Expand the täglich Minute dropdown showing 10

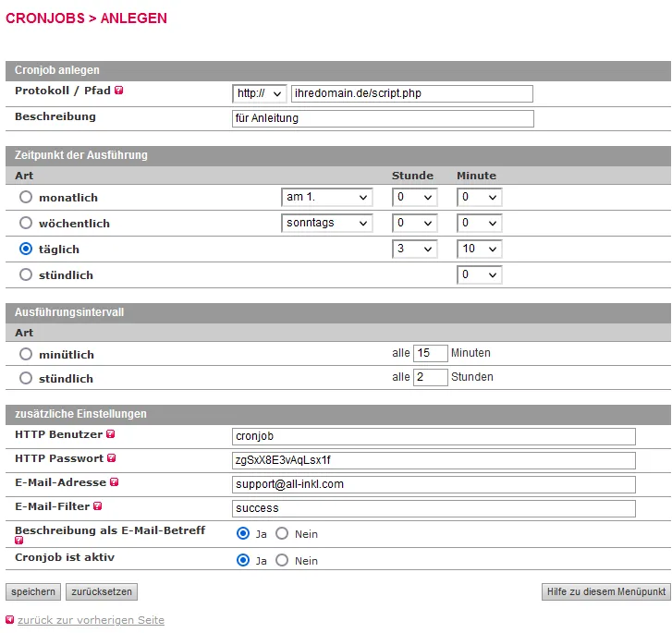pos(479,250)
